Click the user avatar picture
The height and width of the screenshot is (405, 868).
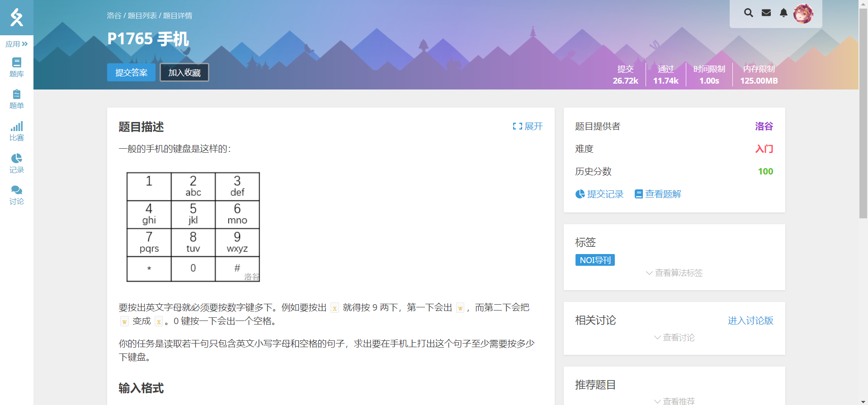[803, 14]
